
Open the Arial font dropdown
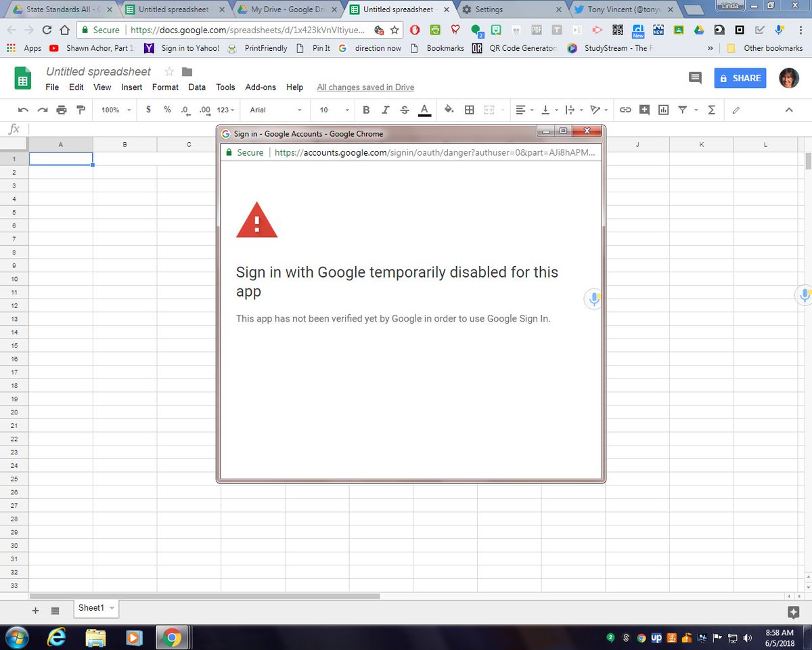(275, 110)
